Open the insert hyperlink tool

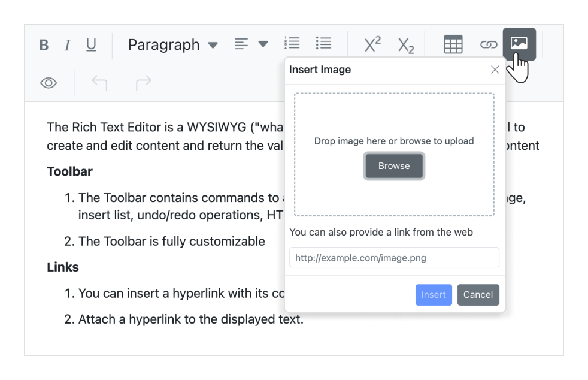coord(488,44)
